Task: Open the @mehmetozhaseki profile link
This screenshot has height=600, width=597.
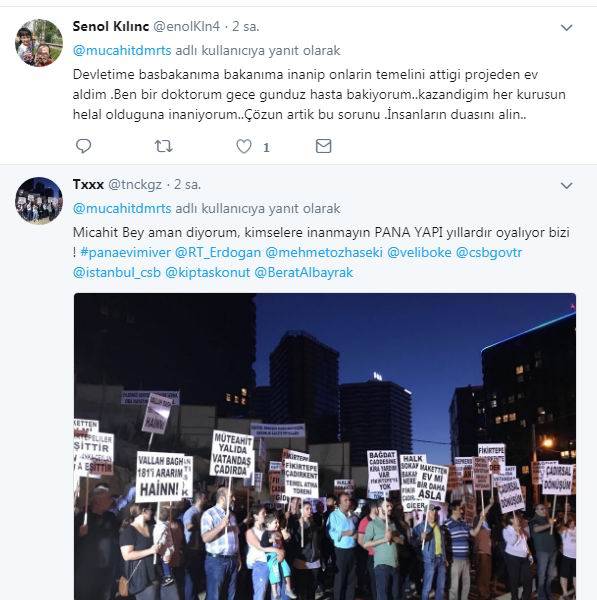Action: [x=324, y=253]
